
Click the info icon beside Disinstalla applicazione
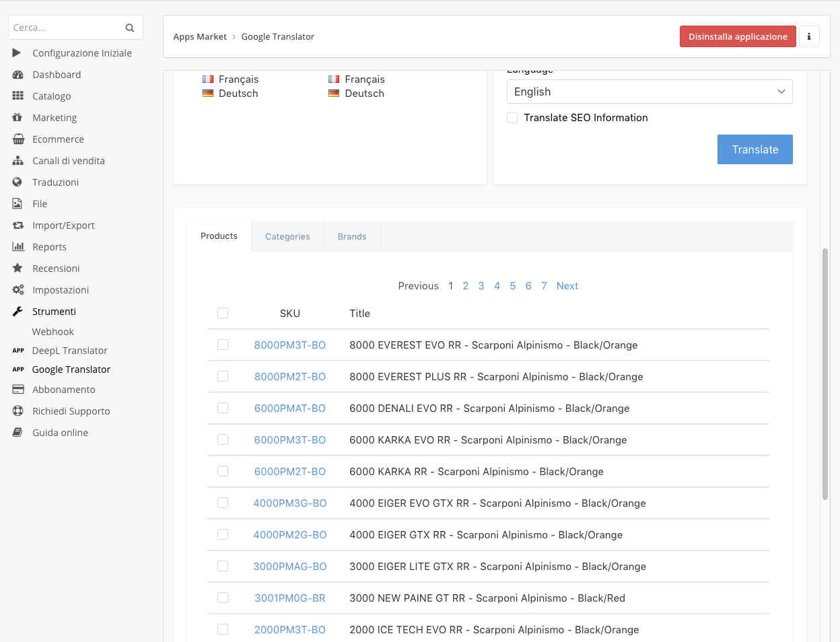point(809,36)
